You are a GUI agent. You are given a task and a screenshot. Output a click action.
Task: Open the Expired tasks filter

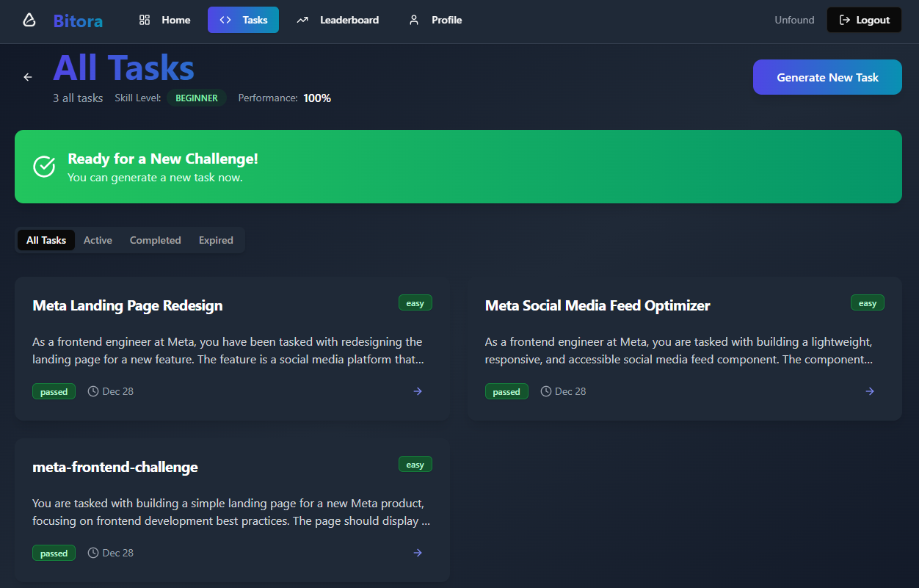click(215, 240)
